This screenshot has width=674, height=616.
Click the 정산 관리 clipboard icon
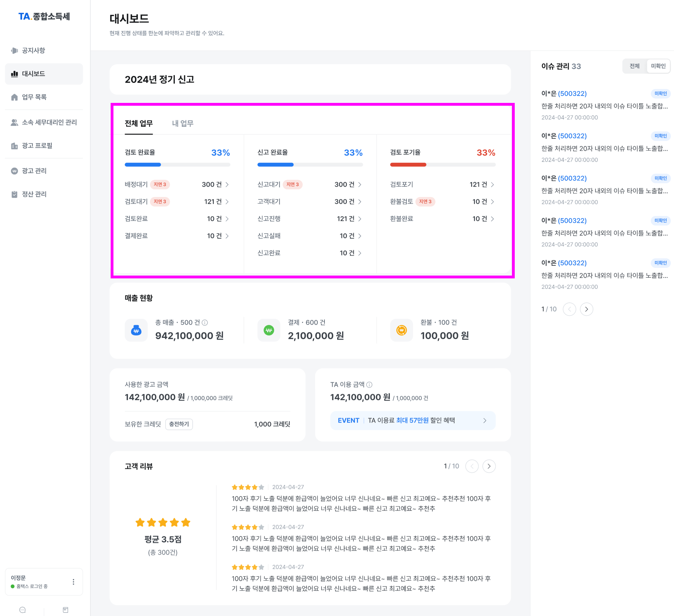(x=14, y=194)
